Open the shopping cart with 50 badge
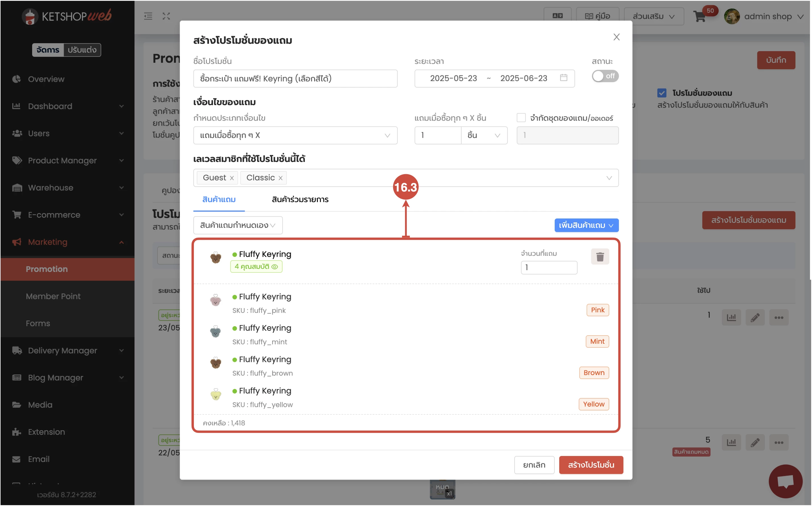The width and height of the screenshot is (812, 506). point(700,16)
